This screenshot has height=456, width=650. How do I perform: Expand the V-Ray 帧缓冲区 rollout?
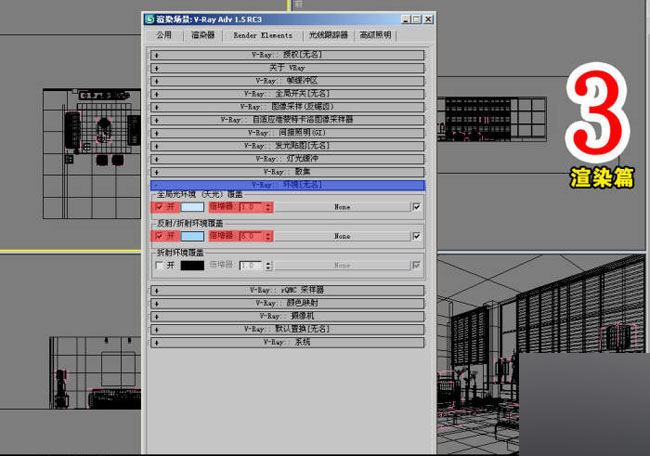point(287,81)
